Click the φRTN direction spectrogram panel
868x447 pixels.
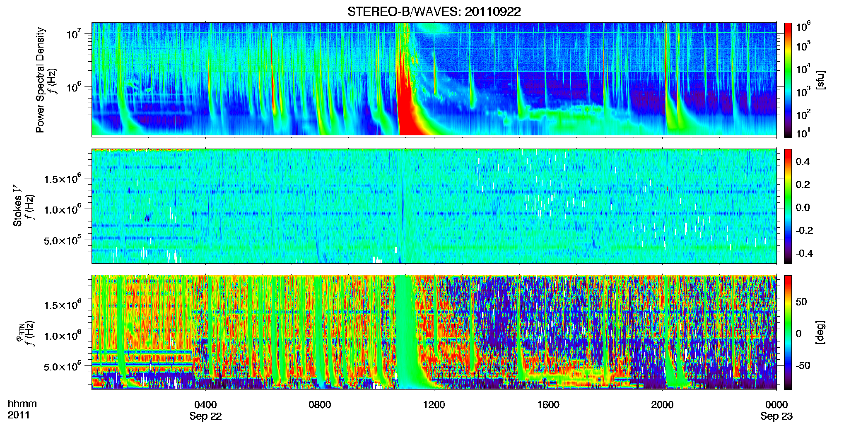(434, 332)
